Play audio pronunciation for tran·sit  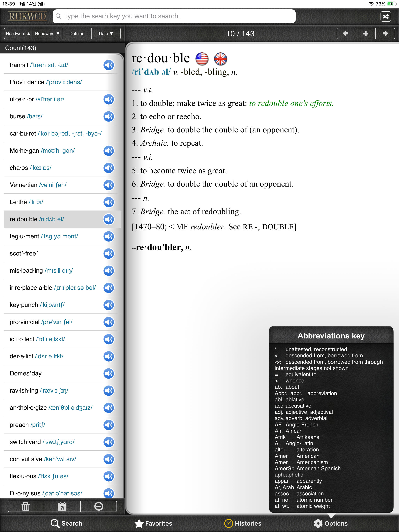(109, 65)
